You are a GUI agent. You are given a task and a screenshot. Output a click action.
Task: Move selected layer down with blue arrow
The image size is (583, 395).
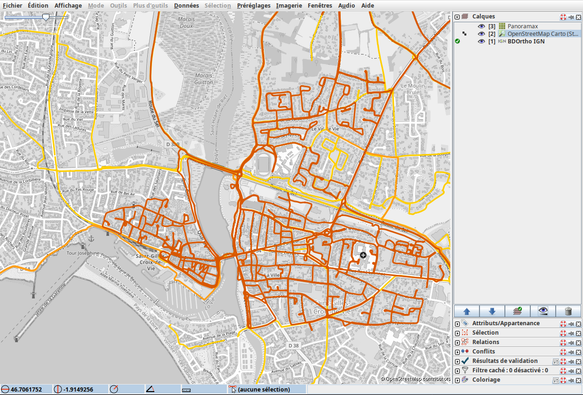[x=492, y=311]
